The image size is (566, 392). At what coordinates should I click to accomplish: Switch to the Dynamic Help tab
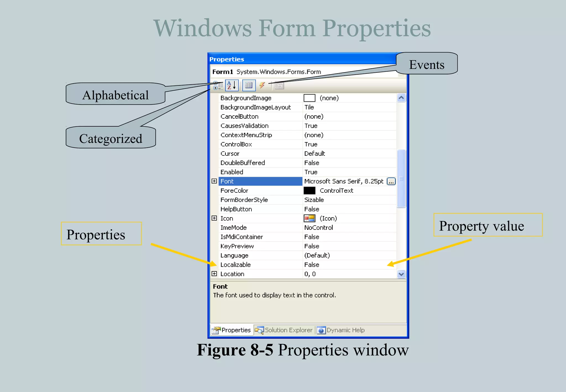click(x=341, y=330)
